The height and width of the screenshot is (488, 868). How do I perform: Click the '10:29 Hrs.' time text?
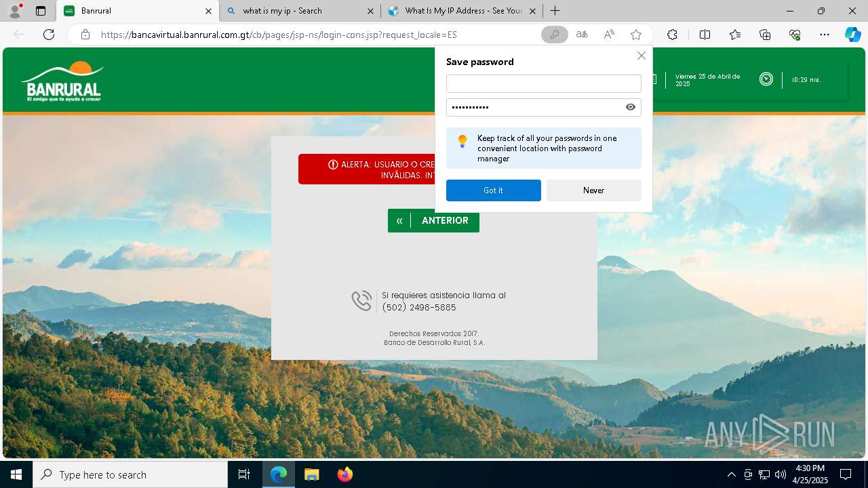[806, 80]
